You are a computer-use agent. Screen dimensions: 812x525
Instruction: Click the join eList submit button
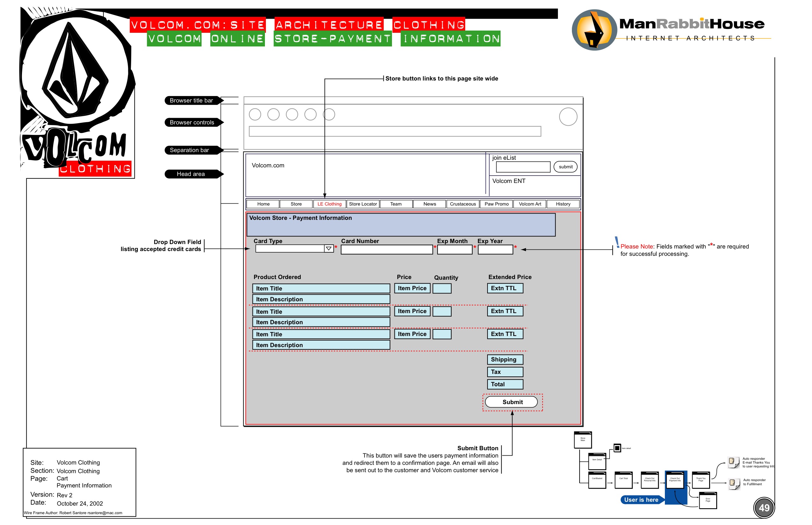(565, 167)
